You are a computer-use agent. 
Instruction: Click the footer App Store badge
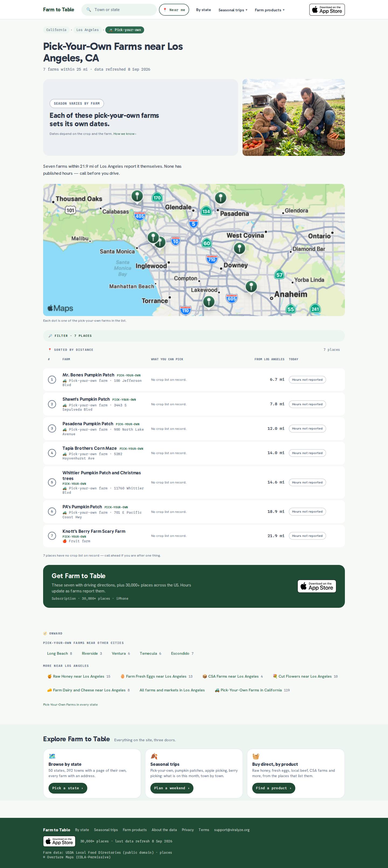(x=59, y=841)
